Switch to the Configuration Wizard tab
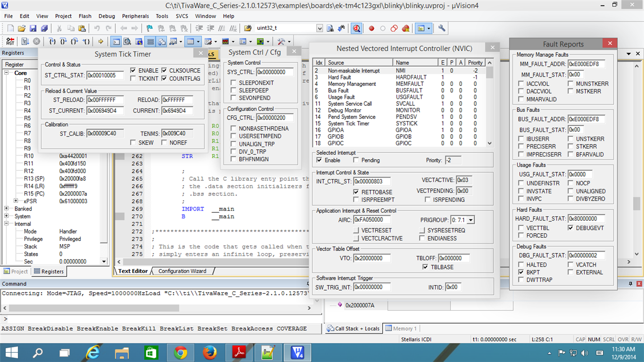644x362 pixels. tap(182, 271)
